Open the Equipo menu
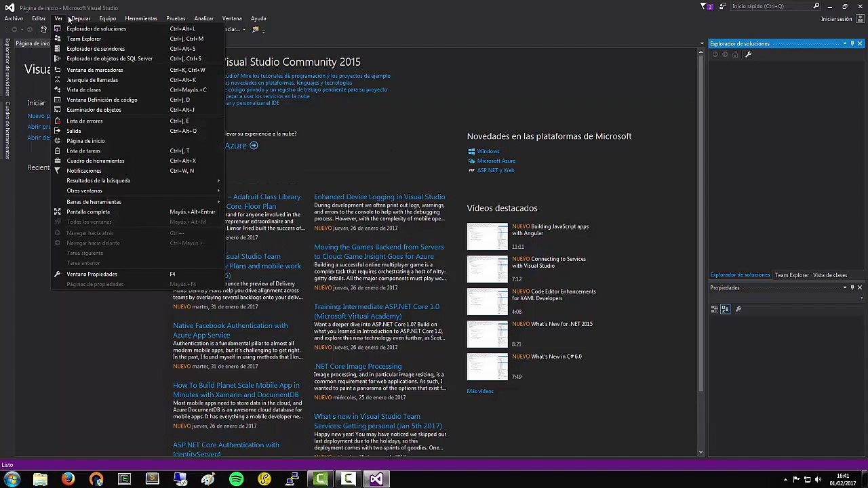The width and height of the screenshot is (868, 488). (108, 18)
